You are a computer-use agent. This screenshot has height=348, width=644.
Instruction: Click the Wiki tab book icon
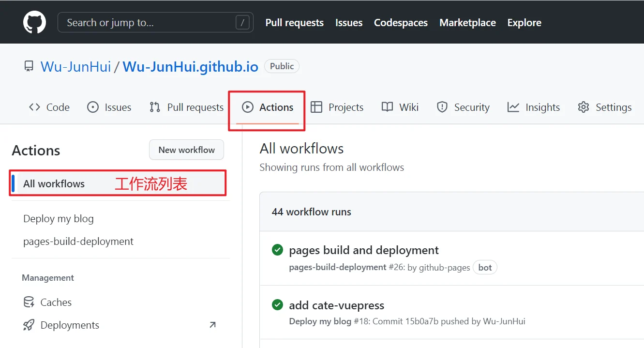[387, 107]
